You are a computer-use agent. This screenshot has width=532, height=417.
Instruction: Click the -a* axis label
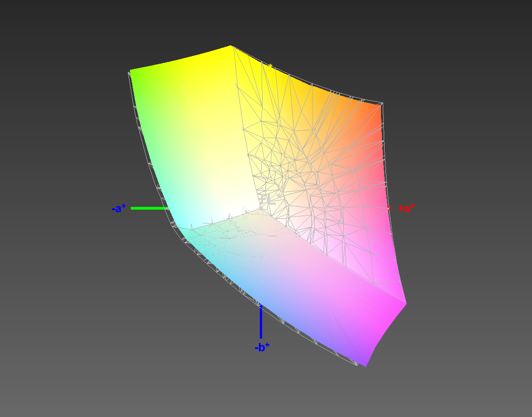118,209
